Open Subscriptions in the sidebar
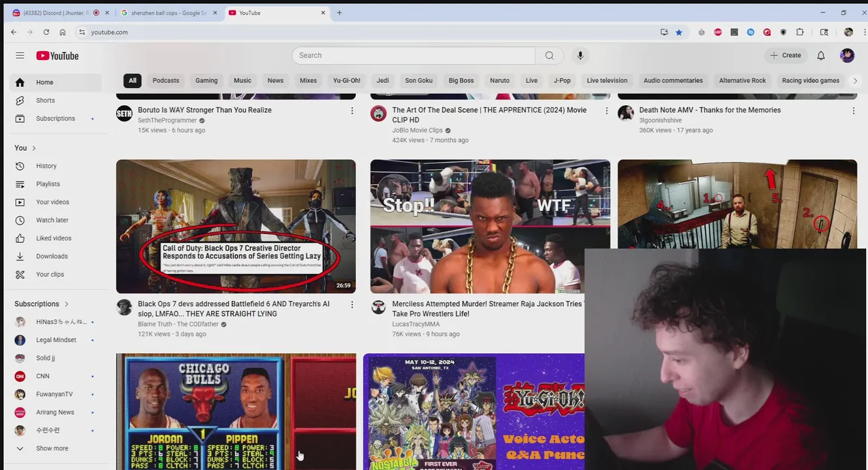 (56, 119)
